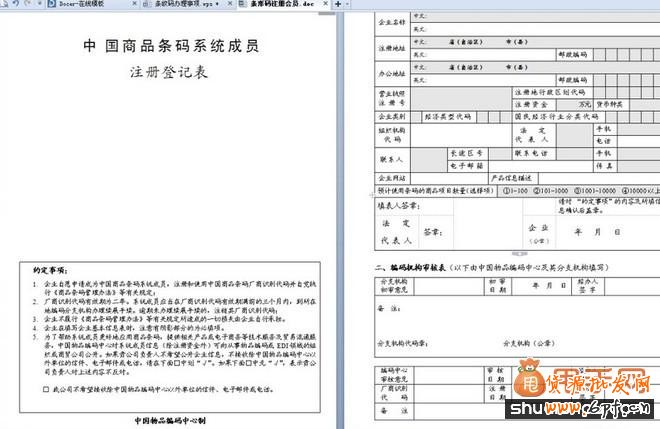The width and height of the screenshot is (660, 429).
Task: Click the gray 营业执照注册号 input cell
Action: (x=461, y=99)
